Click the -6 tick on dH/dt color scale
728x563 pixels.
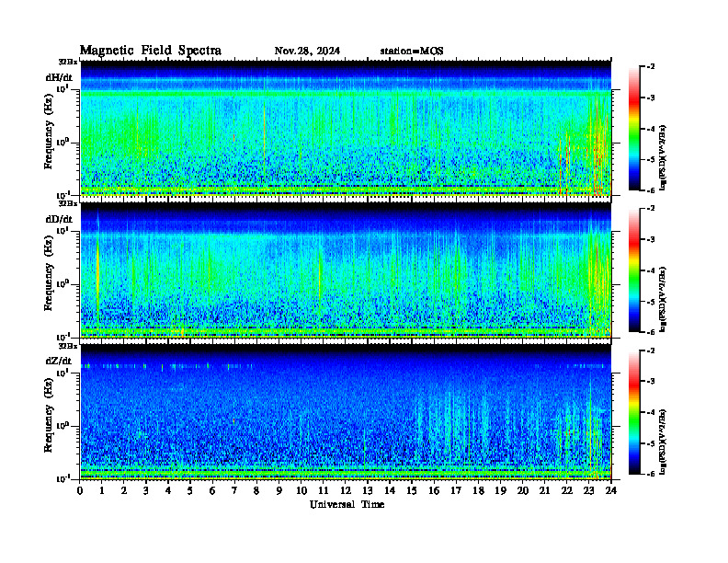651,190
